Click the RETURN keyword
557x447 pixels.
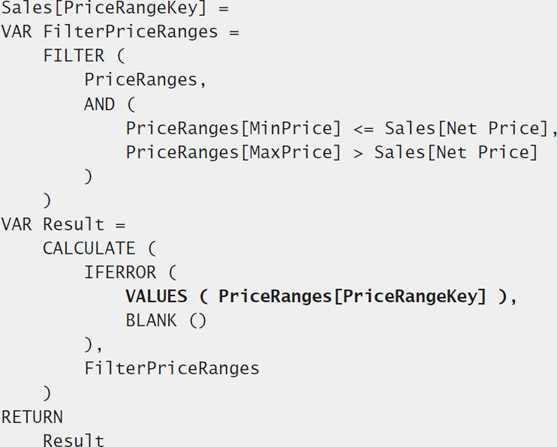tap(32, 417)
